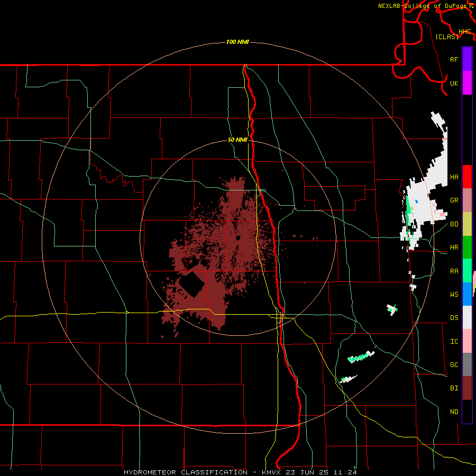
Task: Click the red HA legend color swatch
Action: (x=467, y=177)
